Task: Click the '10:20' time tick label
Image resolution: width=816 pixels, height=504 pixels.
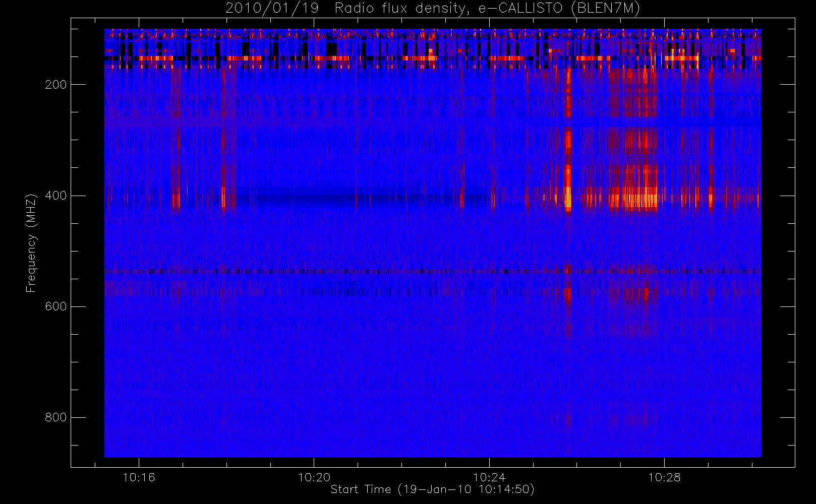Action: coord(314,477)
